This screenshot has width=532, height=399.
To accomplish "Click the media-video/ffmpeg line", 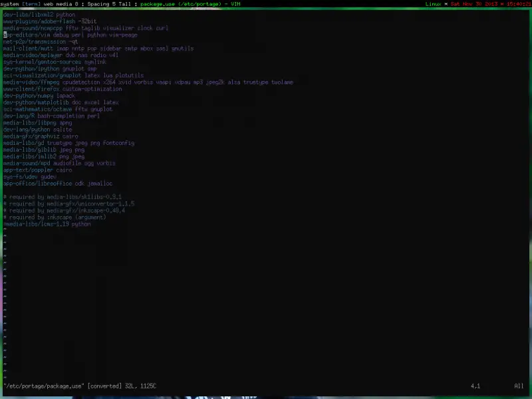I will (148, 82).
